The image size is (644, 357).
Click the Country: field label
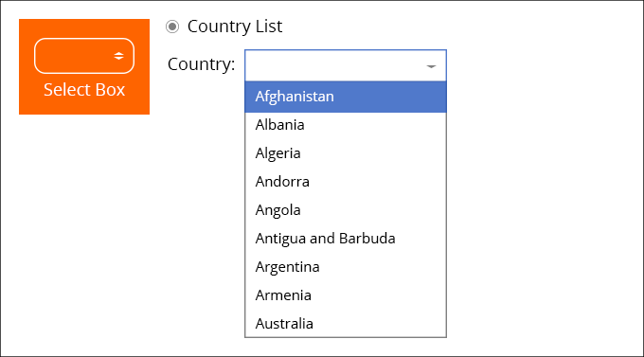coord(201,64)
